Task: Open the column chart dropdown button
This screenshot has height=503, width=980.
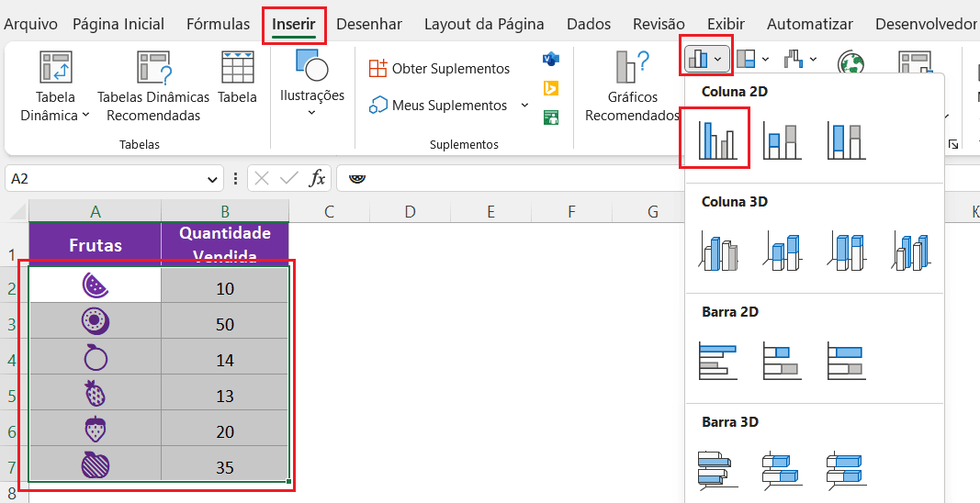Action: (x=705, y=60)
